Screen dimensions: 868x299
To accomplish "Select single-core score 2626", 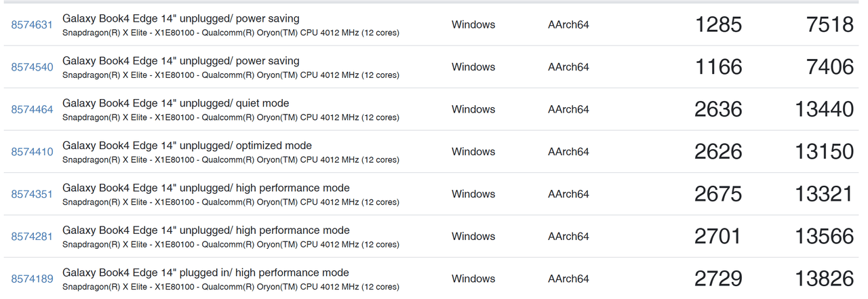I will coord(718,152).
